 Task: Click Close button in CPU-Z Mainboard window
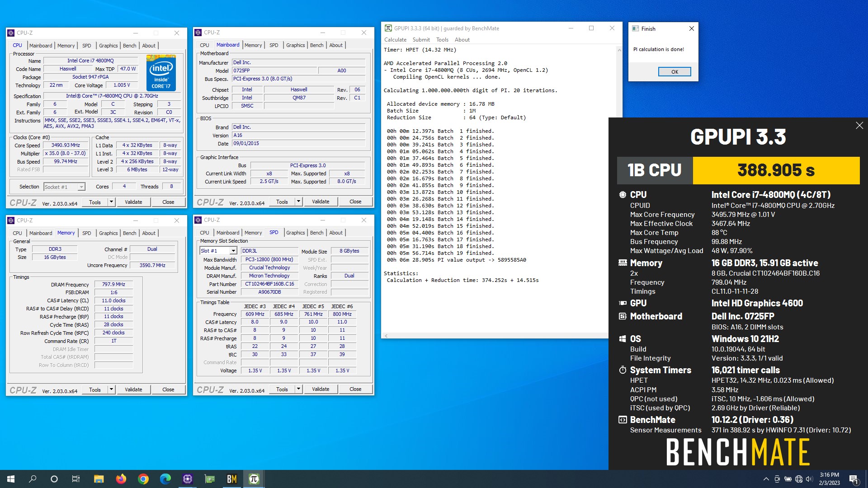point(355,202)
